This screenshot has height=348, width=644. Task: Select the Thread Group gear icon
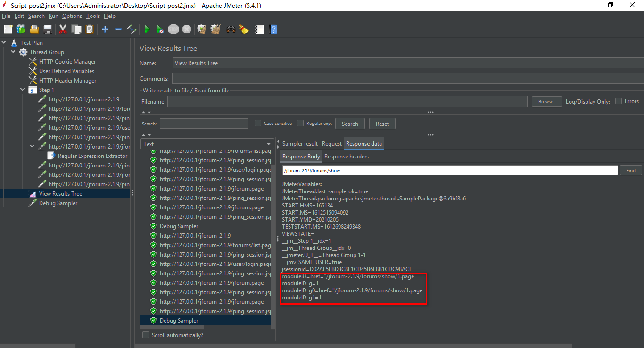[23, 52]
